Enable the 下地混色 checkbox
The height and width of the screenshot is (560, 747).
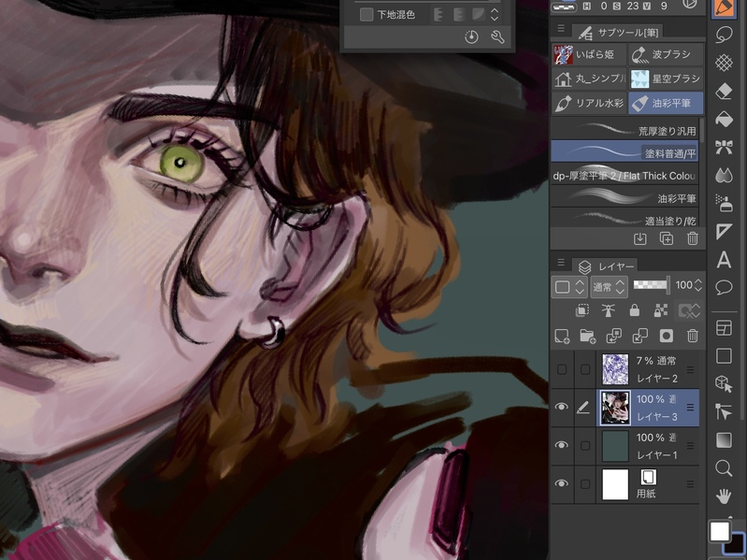coord(366,14)
